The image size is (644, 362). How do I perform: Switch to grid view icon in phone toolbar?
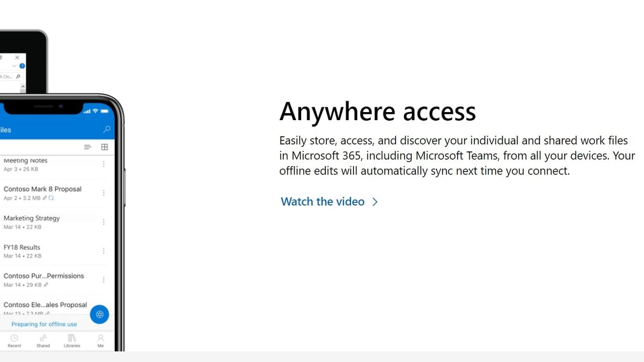[x=105, y=147]
